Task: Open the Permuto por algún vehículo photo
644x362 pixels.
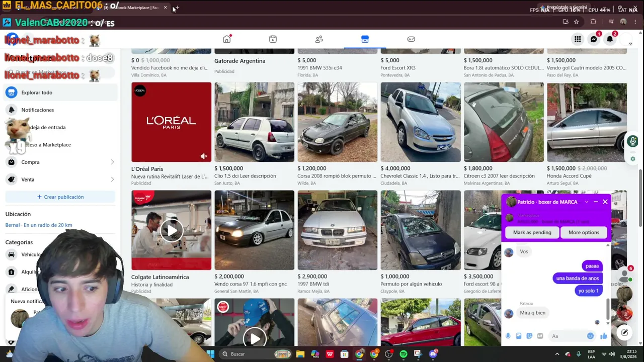Action: pyautogui.click(x=421, y=230)
